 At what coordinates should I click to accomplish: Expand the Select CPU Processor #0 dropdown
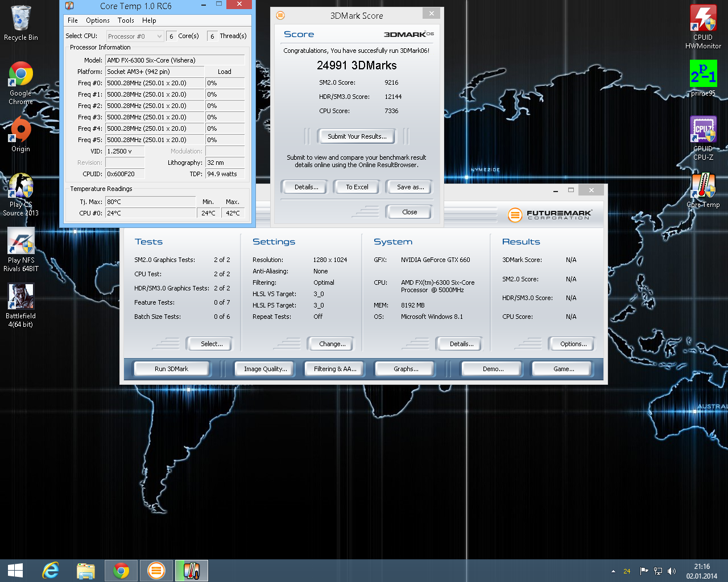[x=135, y=36]
